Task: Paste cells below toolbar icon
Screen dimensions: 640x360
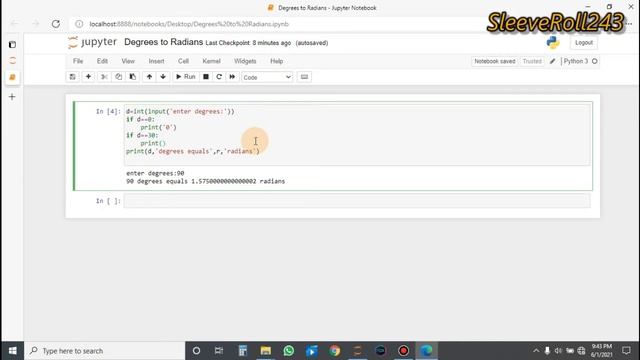Action: pyautogui.click(x=133, y=77)
